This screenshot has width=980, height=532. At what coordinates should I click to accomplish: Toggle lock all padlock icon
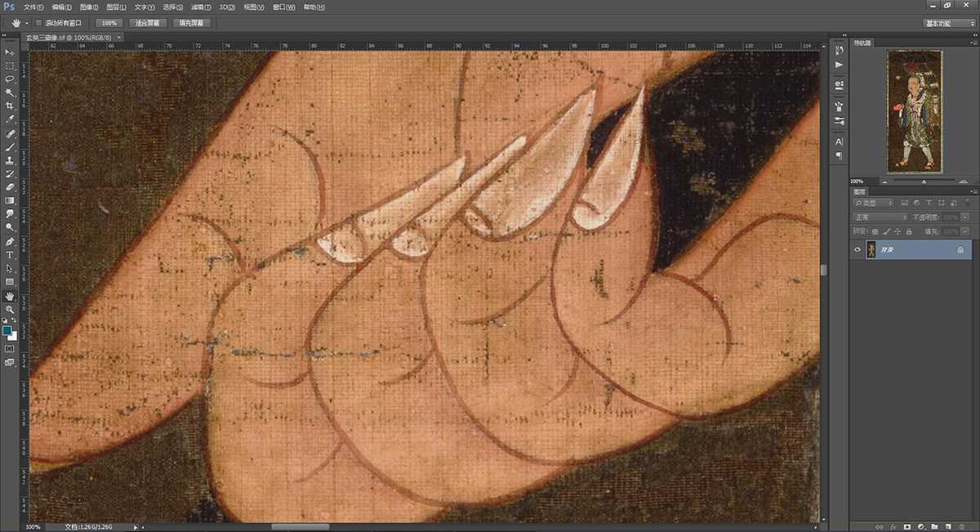click(909, 231)
